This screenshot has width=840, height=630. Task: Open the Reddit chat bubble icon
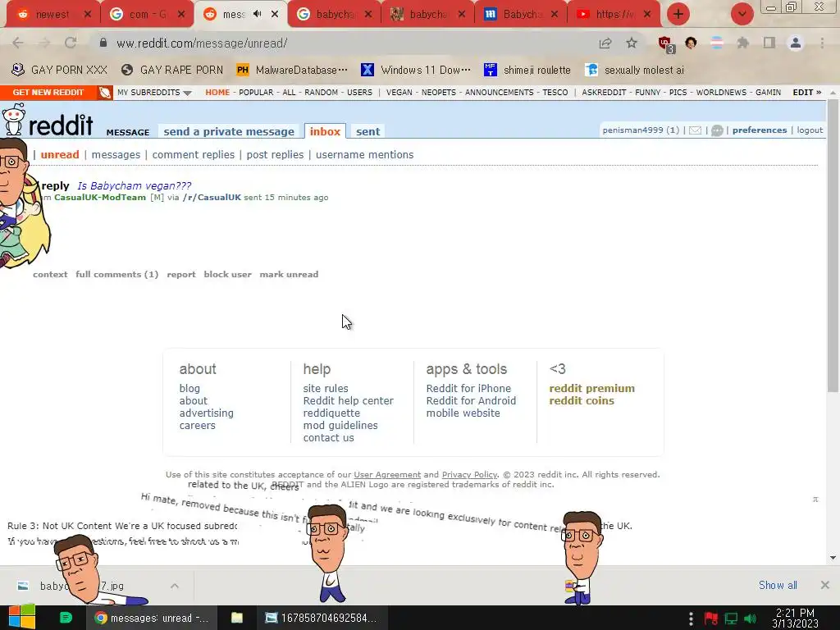[x=717, y=130]
